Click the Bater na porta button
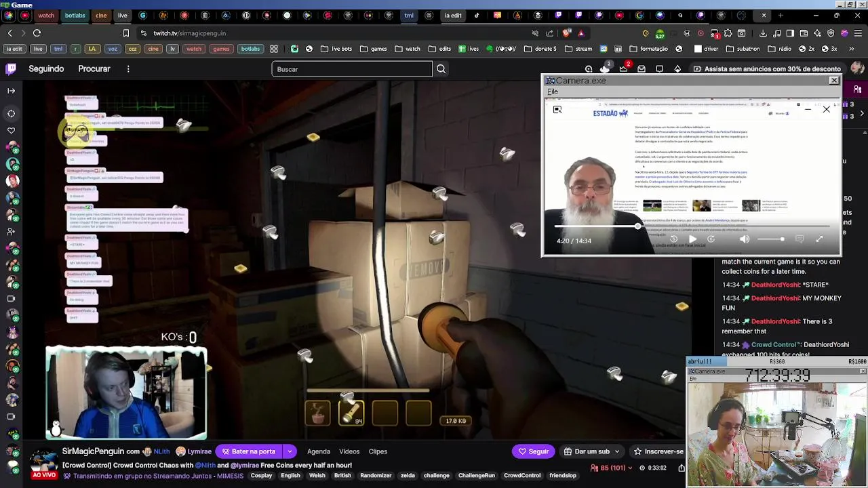This screenshot has height=488, width=868. pyautogui.click(x=249, y=451)
